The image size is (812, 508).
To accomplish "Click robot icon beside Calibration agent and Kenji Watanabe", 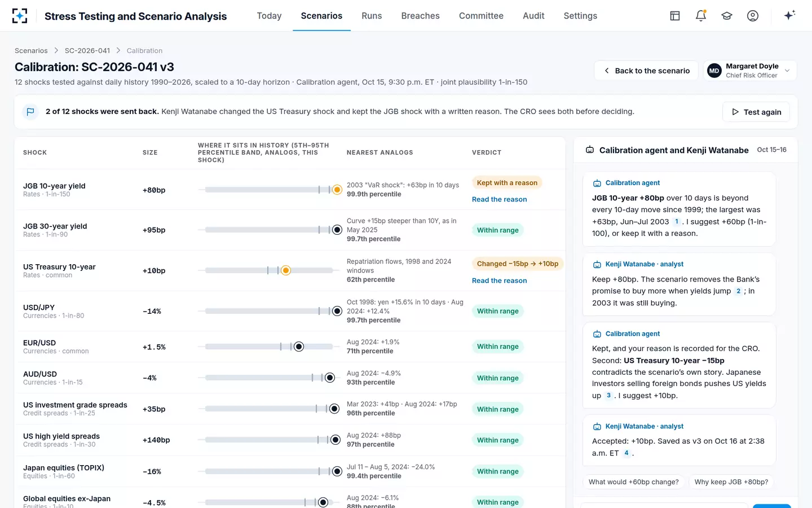I will click(x=590, y=150).
